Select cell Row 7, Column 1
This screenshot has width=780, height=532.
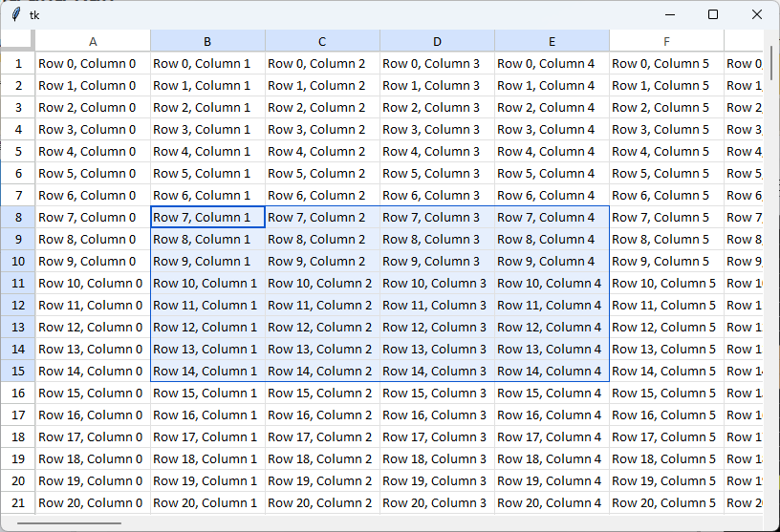click(207, 217)
